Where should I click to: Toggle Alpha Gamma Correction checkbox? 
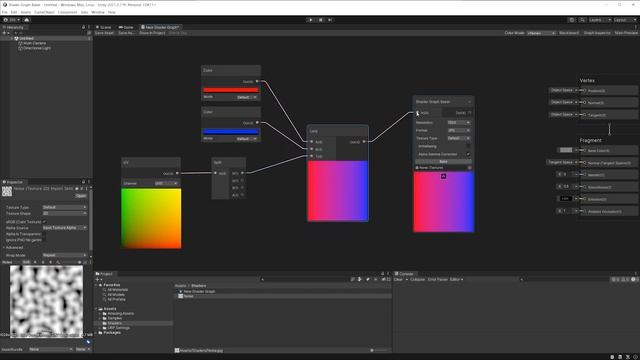[468, 154]
